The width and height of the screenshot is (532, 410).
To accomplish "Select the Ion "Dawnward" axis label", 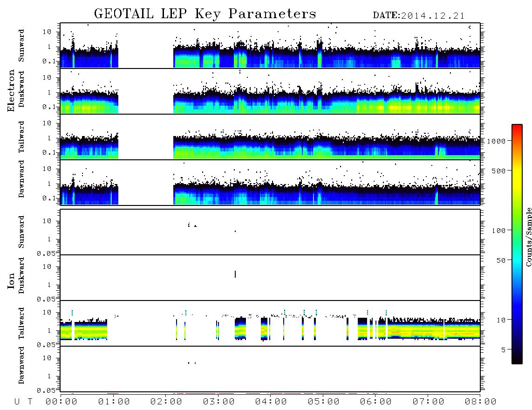I will click(21, 365).
